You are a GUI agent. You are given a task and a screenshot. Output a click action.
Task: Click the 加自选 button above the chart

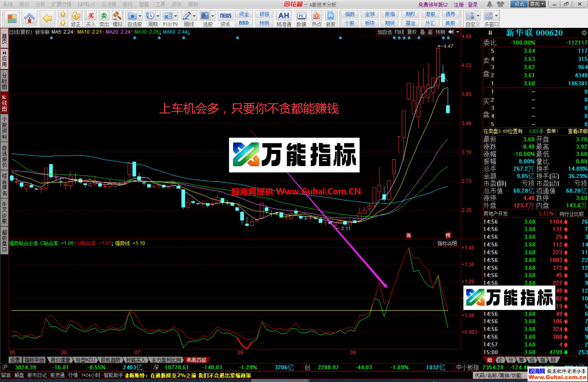385,32
